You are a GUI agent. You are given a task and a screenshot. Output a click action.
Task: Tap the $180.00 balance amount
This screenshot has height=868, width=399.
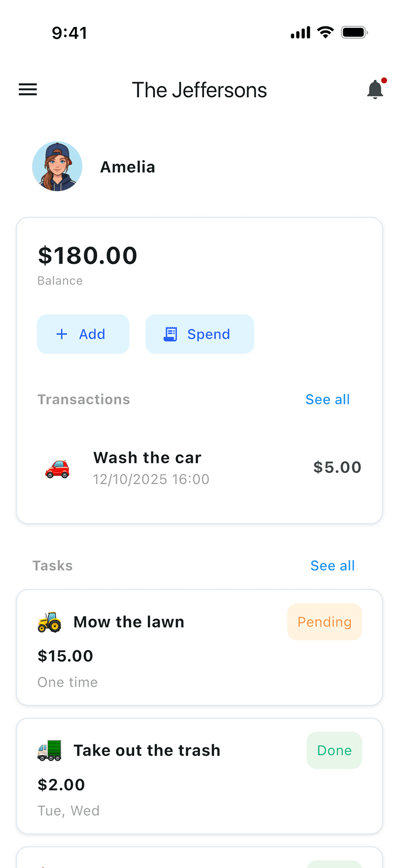(87, 256)
